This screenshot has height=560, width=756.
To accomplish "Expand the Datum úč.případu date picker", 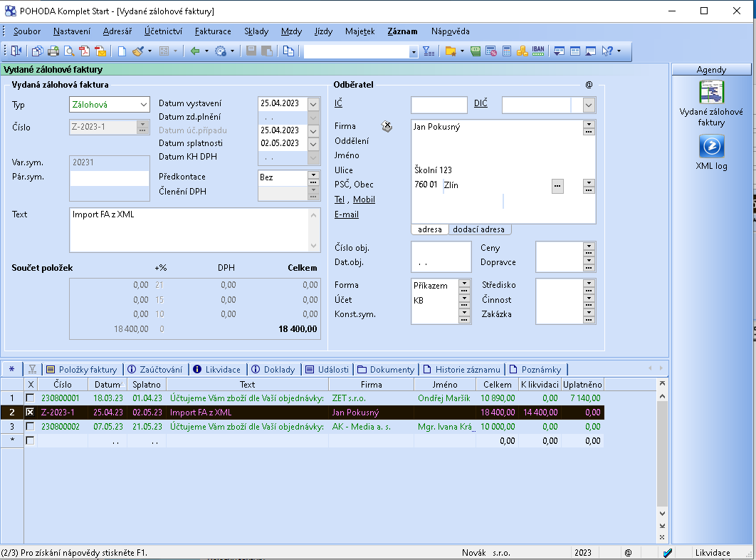I will (313, 131).
